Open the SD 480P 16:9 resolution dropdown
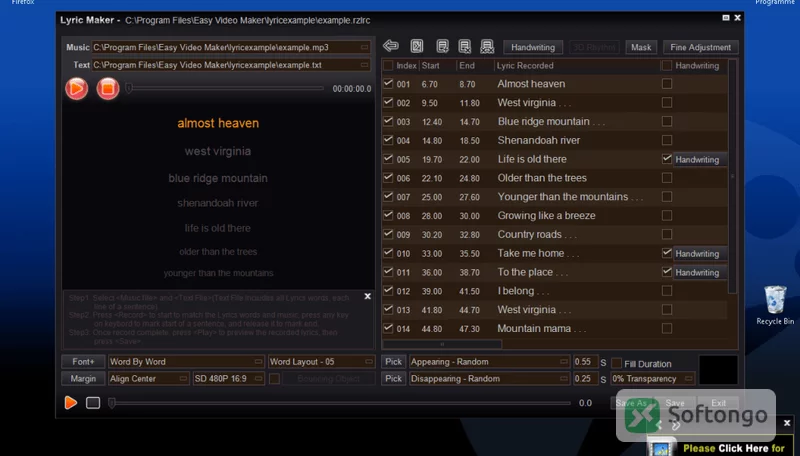This screenshot has width=800, height=456. coord(229,378)
